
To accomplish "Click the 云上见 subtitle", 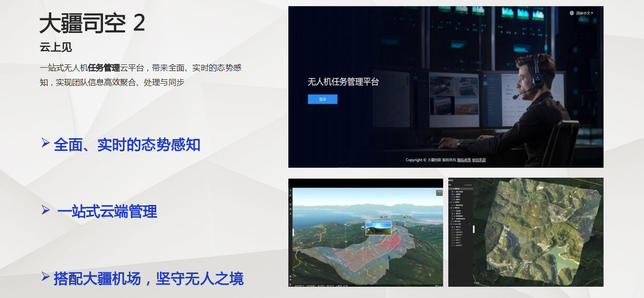I will (56, 47).
